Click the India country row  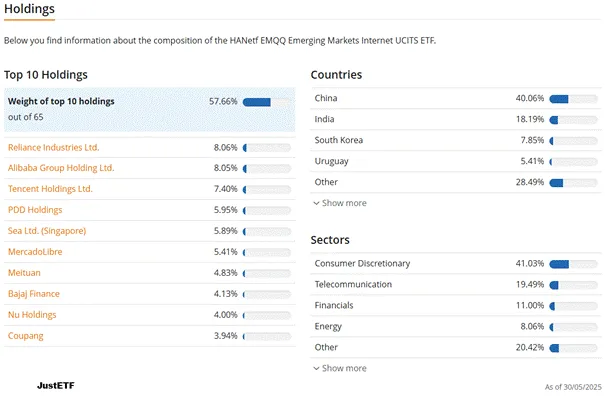(x=456, y=119)
